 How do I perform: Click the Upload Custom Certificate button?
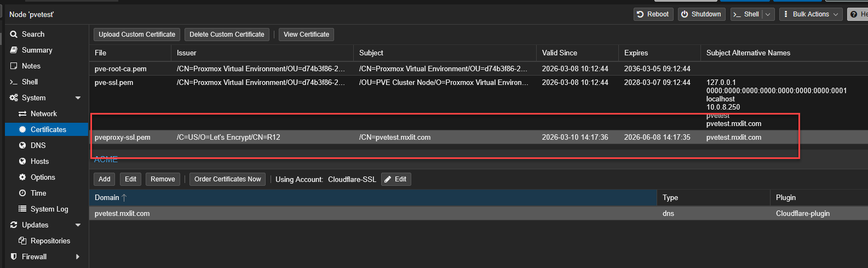[x=137, y=35]
